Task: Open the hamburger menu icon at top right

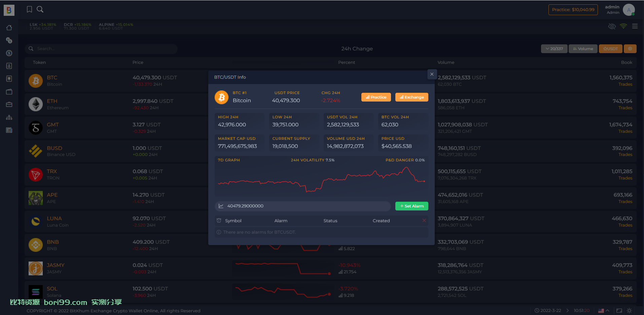Action: (635, 26)
